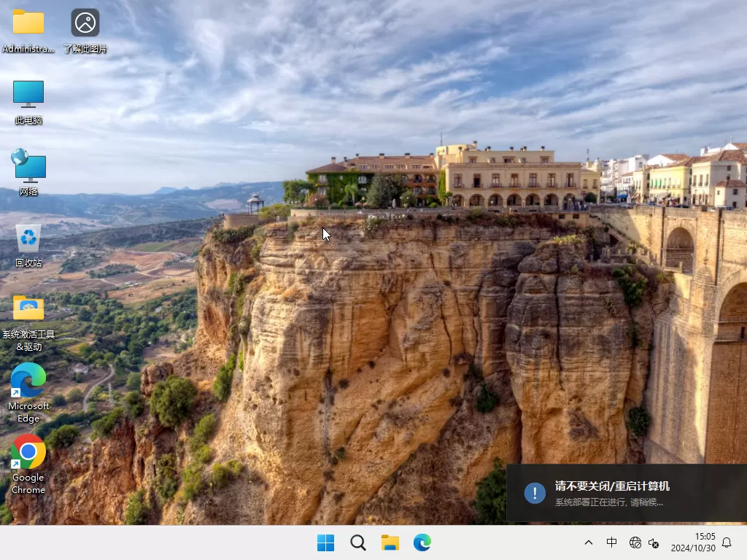Screen dimensions: 747x560
Task: Launch Edge from the taskbar
Action: 422,543
